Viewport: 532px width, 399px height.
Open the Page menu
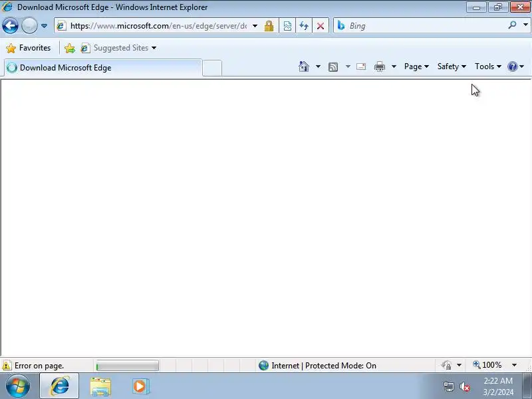coord(416,66)
